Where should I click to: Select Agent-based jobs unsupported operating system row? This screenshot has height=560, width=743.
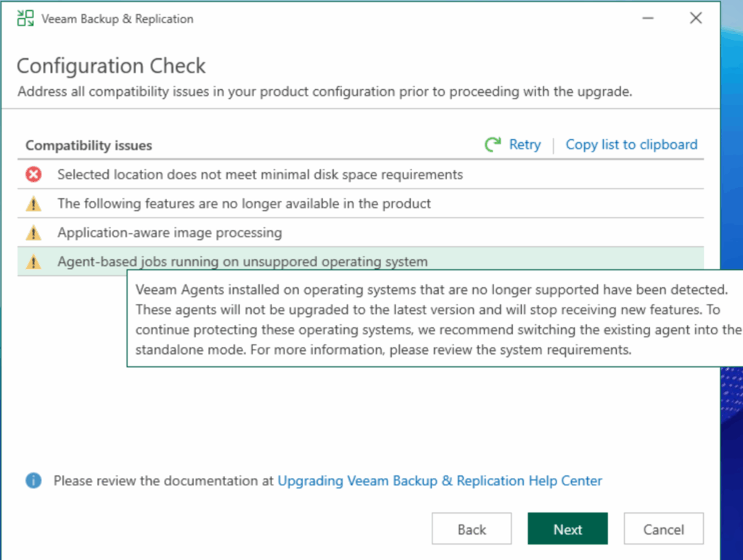(242, 262)
